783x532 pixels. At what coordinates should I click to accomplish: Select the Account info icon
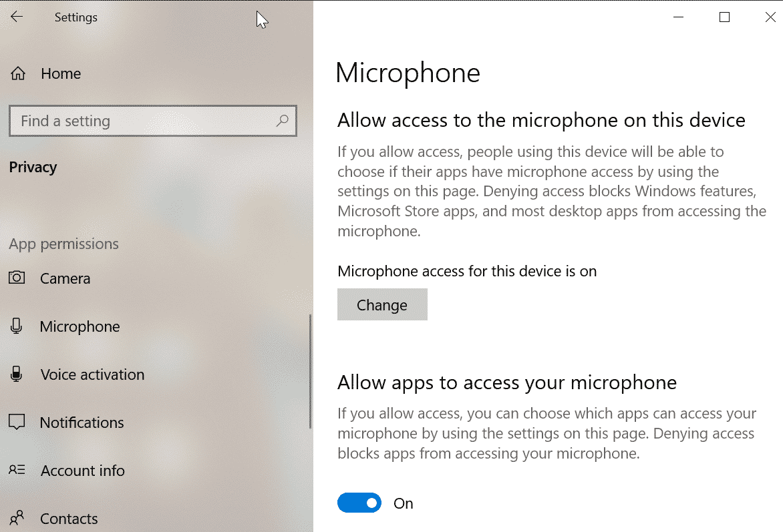pos(17,470)
